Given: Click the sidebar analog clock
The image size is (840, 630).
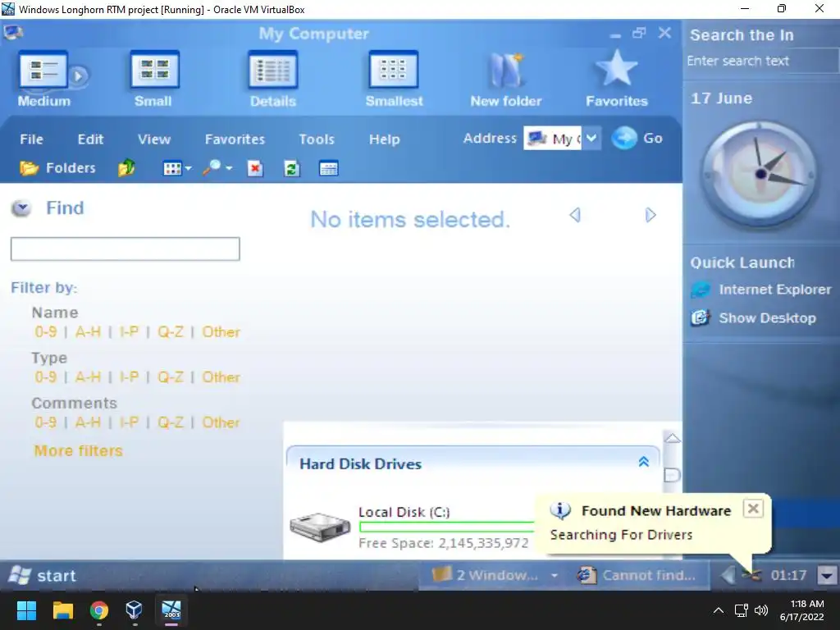Looking at the screenshot, I should (760, 174).
